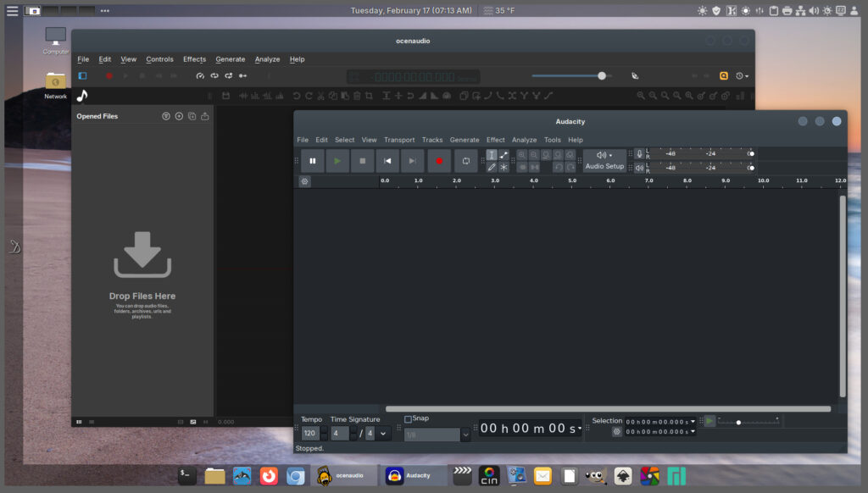
Task: Open ocenaudio's Analyze menu
Action: point(267,59)
